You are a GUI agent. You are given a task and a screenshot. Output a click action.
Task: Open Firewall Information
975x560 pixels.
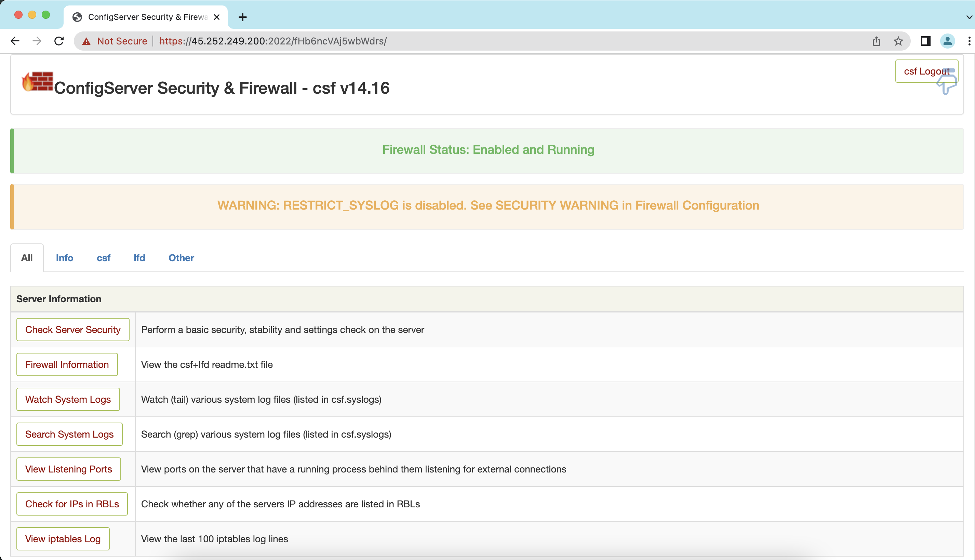pos(67,364)
